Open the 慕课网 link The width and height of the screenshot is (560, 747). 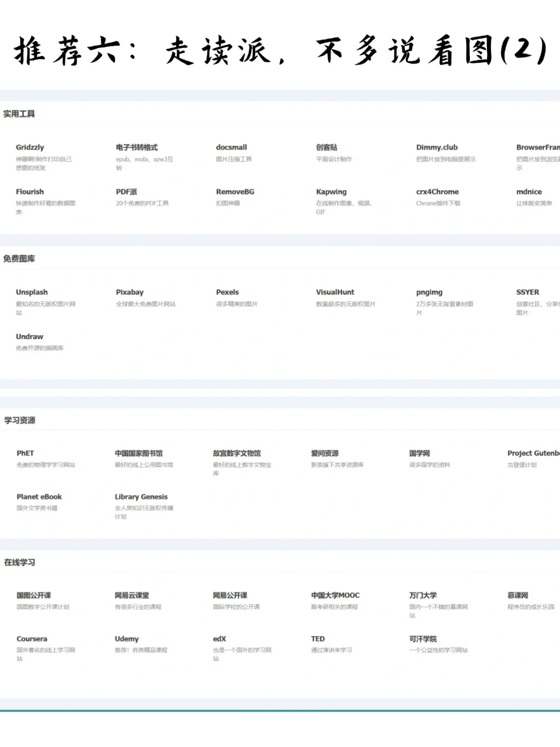(x=517, y=595)
